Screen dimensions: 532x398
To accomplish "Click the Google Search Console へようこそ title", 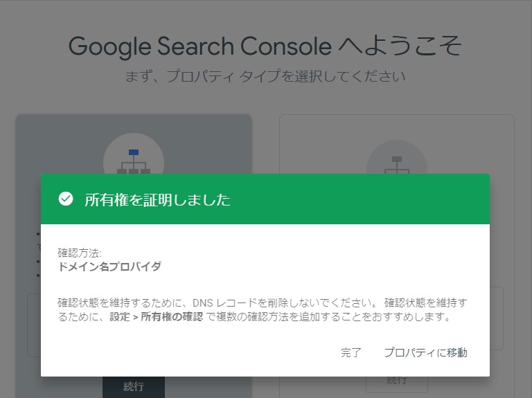I will pyautogui.click(x=265, y=46).
